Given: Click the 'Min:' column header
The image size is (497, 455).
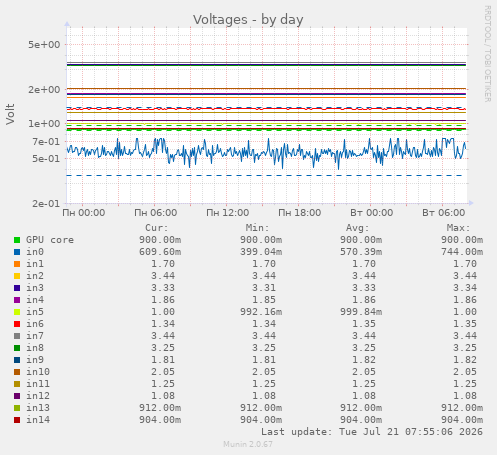Looking at the screenshot, I should (x=257, y=228).
